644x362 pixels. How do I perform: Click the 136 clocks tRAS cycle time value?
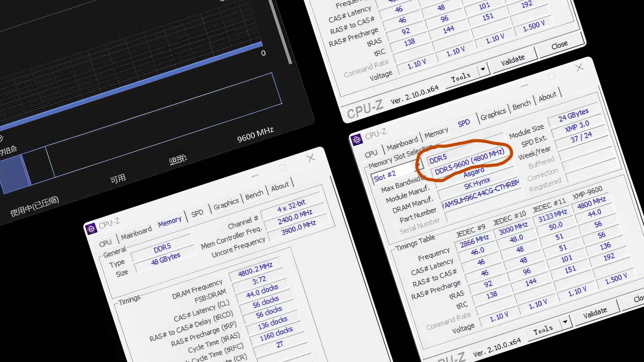pyautogui.click(x=272, y=323)
